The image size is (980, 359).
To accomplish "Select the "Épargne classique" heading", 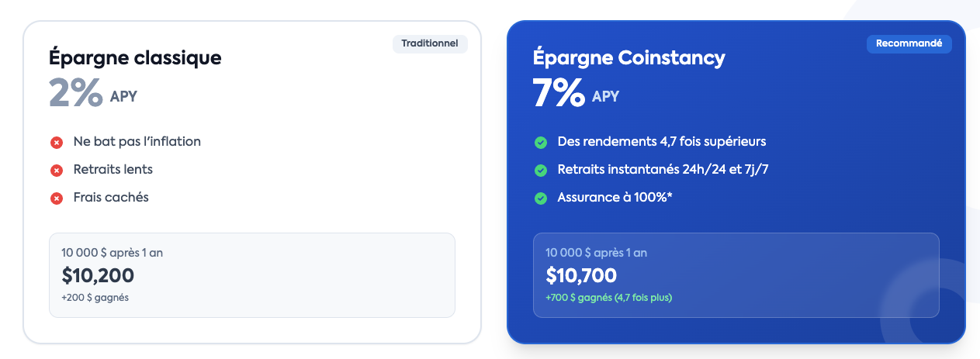I will click(x=135, y=58).
